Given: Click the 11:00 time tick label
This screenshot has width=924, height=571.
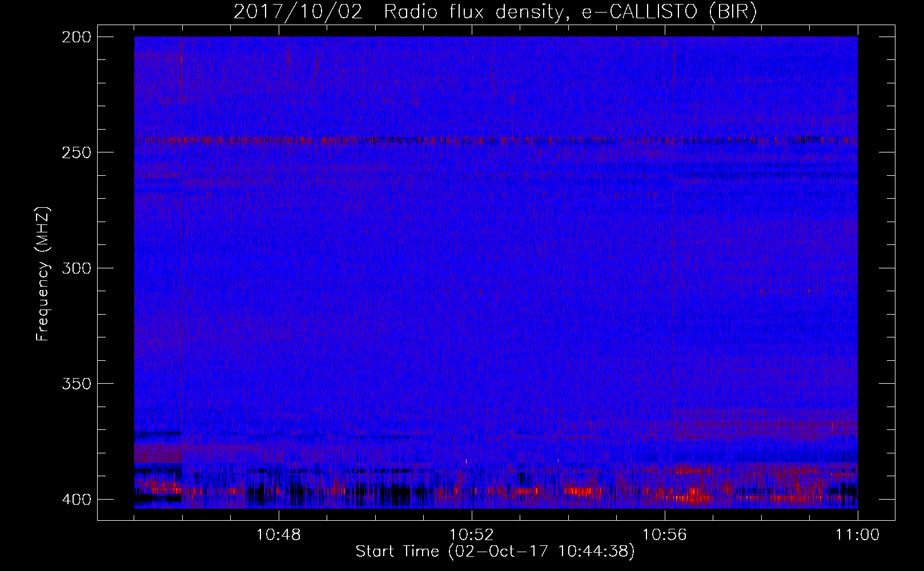Looking at the screenshot, I should coord(858,535).
